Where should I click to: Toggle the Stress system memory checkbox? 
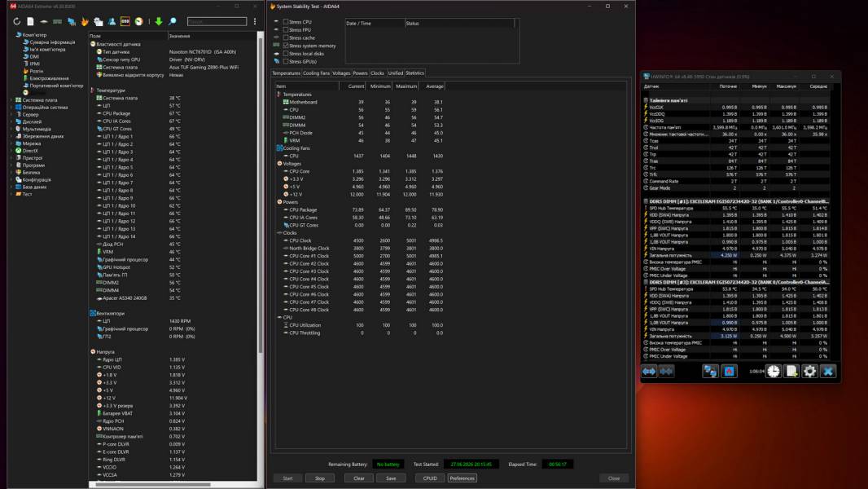pos(286,46)
